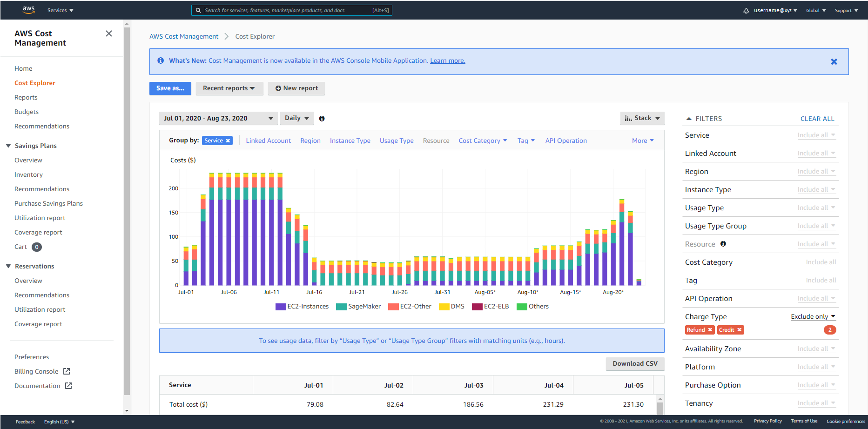The width and height of the screenshot is (868, 429).
Task: Open Home in the sidebar
Action: (23, 68)
